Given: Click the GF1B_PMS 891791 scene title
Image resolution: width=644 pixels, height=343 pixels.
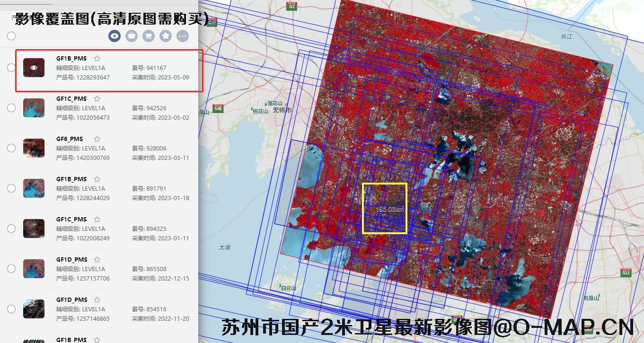Looking at the screenshot, I should 71,179.
